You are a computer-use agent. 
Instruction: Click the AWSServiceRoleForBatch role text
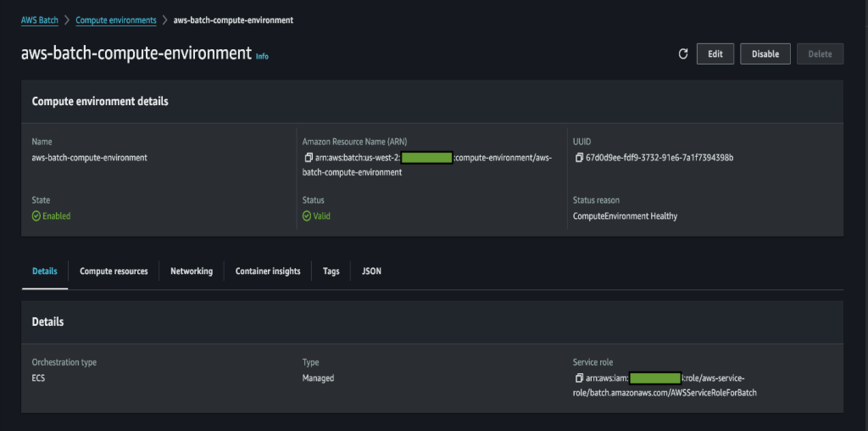click(x=713, y=392)
